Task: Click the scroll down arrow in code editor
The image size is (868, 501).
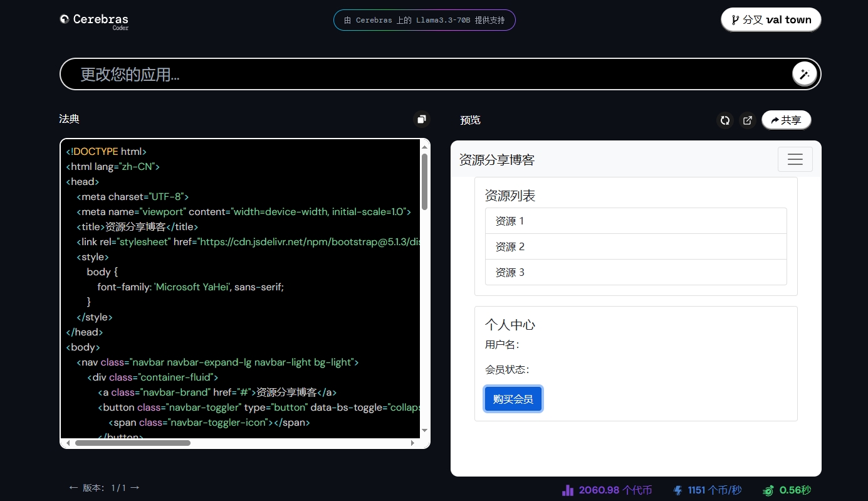Action: point(424,430)
